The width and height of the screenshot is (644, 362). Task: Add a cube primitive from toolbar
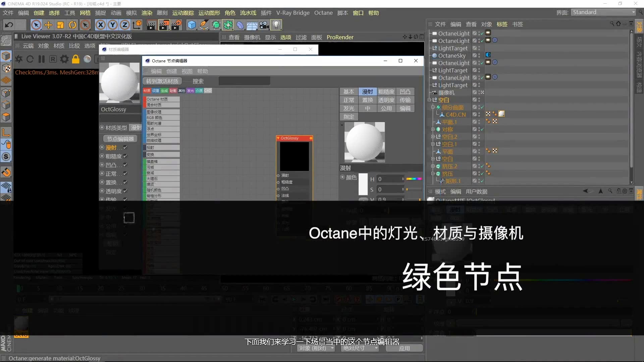point(192,25)
